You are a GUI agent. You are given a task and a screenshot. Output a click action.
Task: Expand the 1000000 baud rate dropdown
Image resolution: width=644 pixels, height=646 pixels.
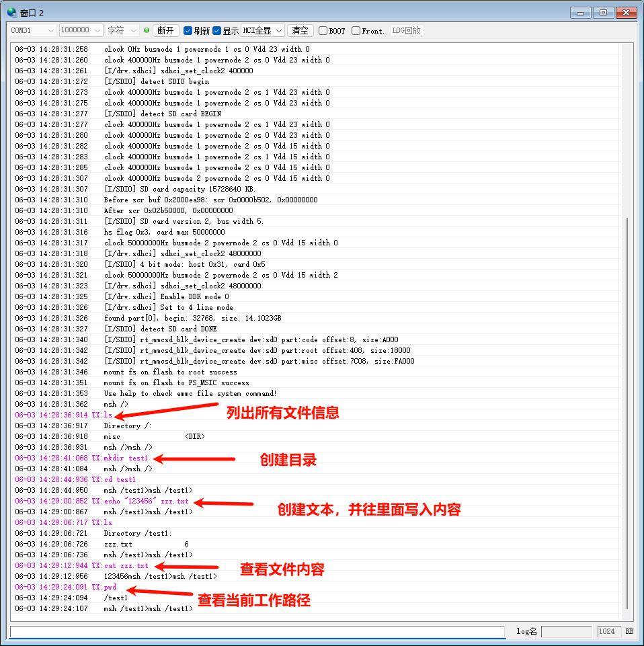(x=81, y=30)
